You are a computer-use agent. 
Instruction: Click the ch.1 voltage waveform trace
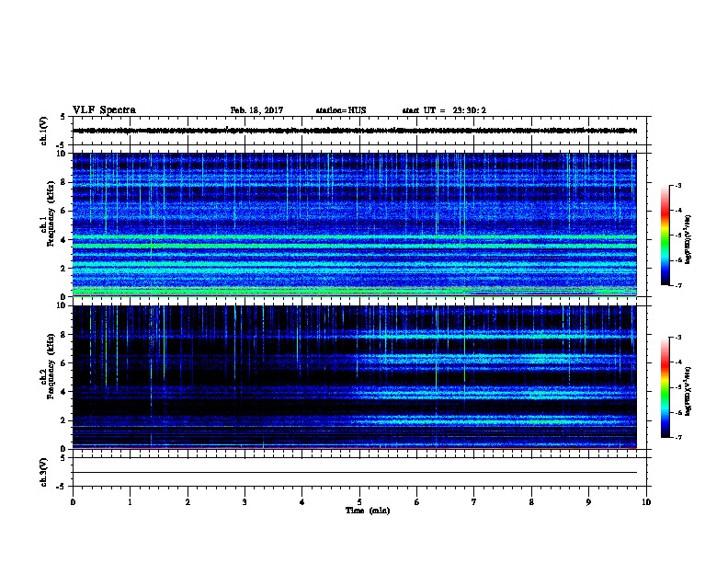[x=355, y=131]
